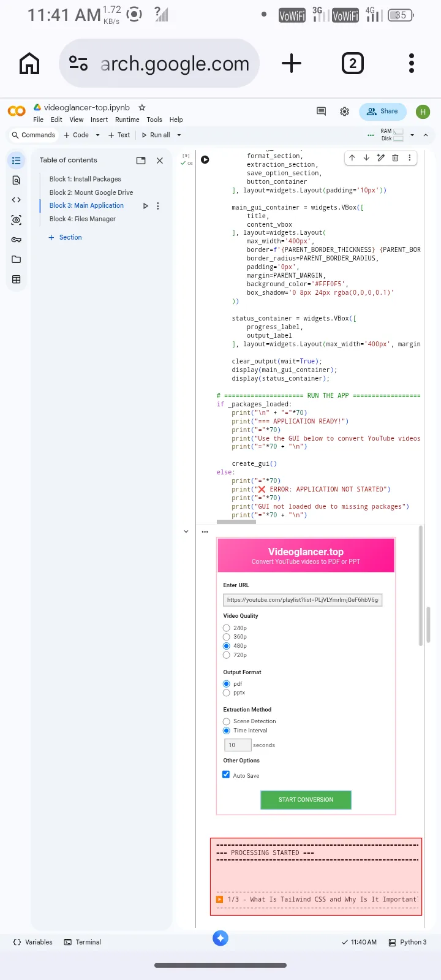Run the Block 3 section play icon
Viewport: 441px width, 980px height.
(145, 206)
